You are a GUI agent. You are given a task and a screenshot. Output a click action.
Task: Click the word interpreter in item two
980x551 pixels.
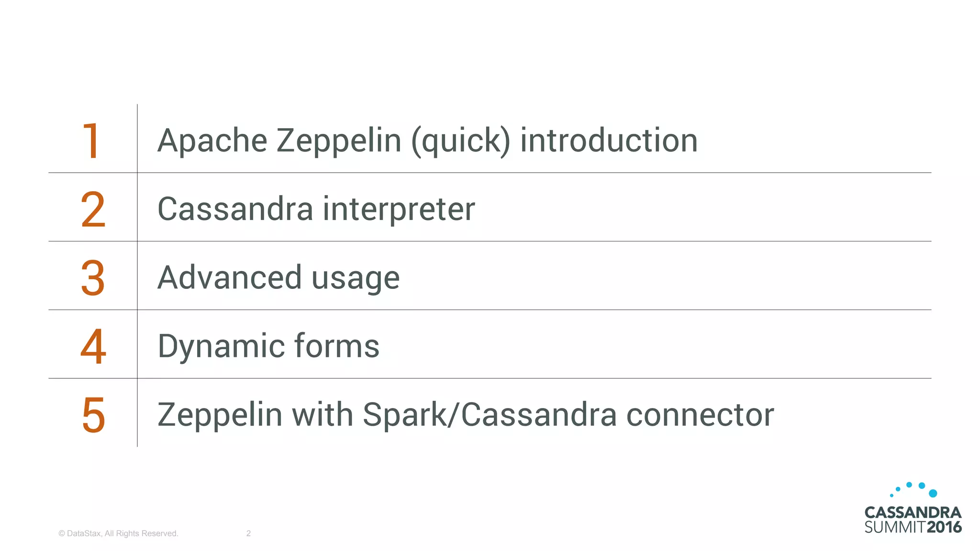(x=399, y=210)
